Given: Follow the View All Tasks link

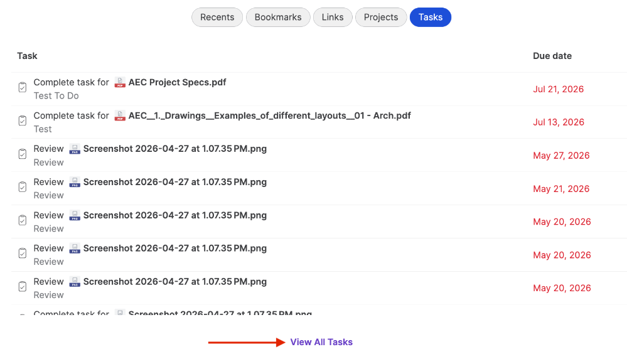Looking at the screenshot, I should (x=321, y=342).
